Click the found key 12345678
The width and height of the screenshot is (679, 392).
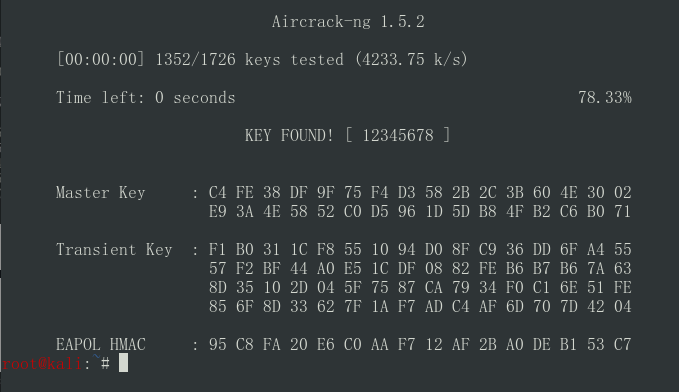tap(398, 136)
